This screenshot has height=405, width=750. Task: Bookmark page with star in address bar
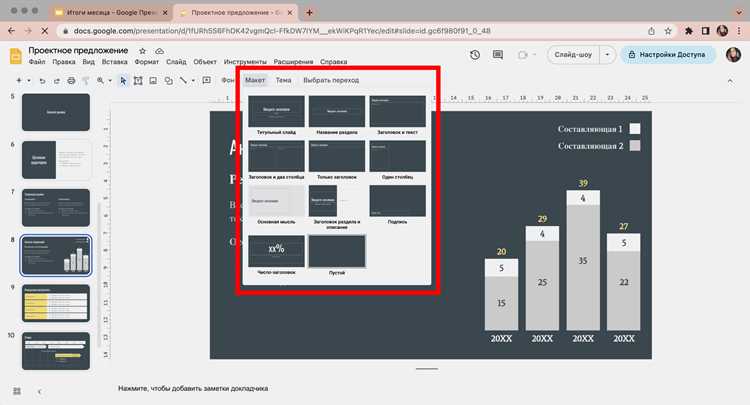(668, 31)
